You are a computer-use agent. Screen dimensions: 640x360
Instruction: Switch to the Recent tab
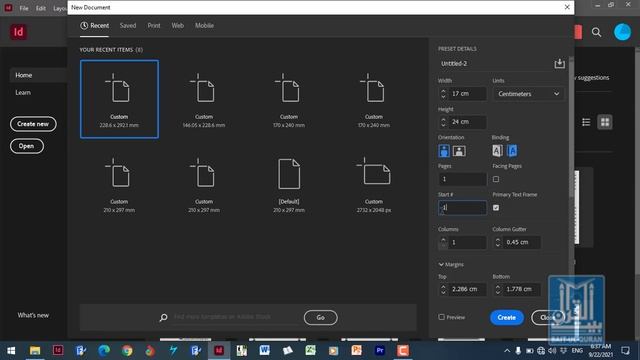click(x=95, y=25)
